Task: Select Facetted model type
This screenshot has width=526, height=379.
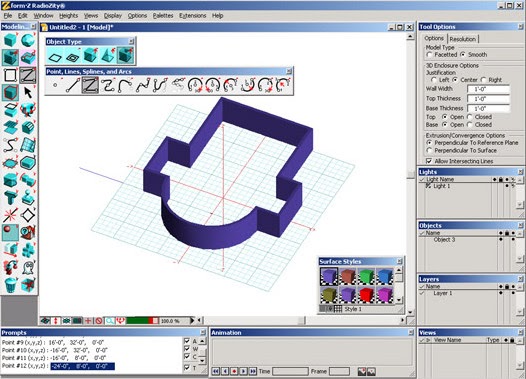Action: point(429,55)
